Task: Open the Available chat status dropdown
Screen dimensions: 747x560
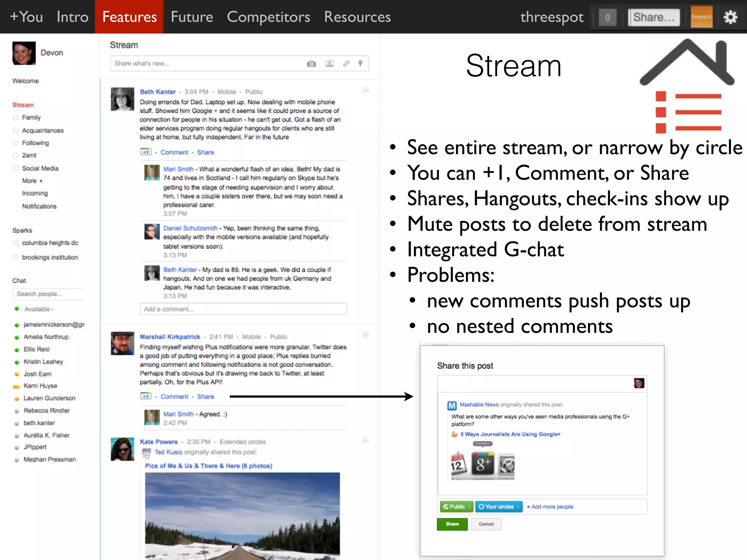Action: tap(38, 309)
